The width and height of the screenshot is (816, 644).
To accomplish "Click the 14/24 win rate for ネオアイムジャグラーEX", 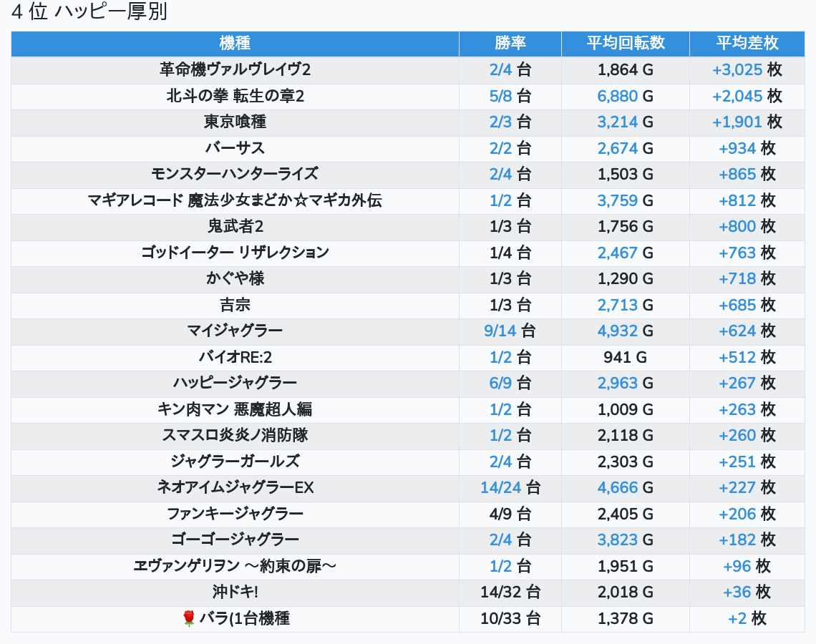I will pos(501,488).
